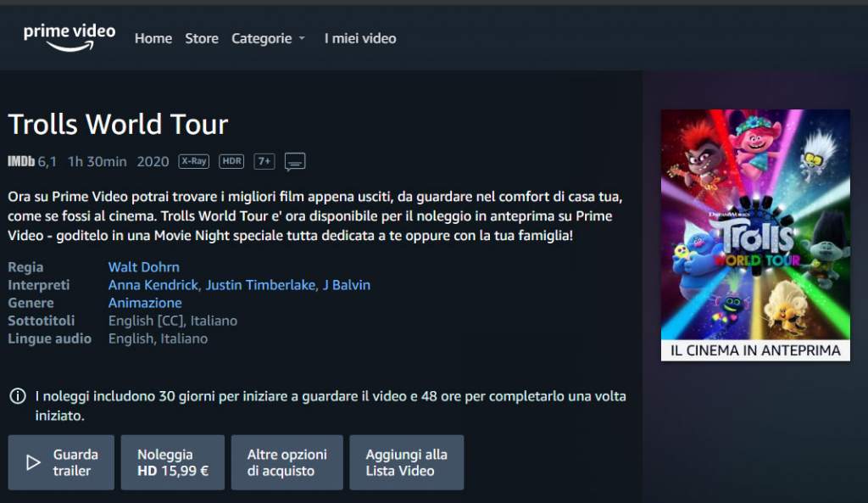Go to the Store menu item
This screenshot has height=503, width=868.
click(202, 38)
